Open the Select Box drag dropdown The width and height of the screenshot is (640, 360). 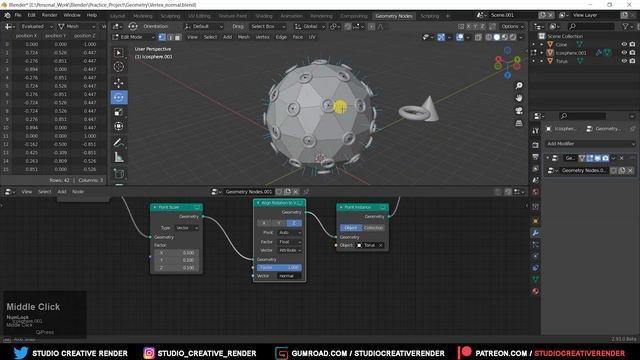[267, 26]
